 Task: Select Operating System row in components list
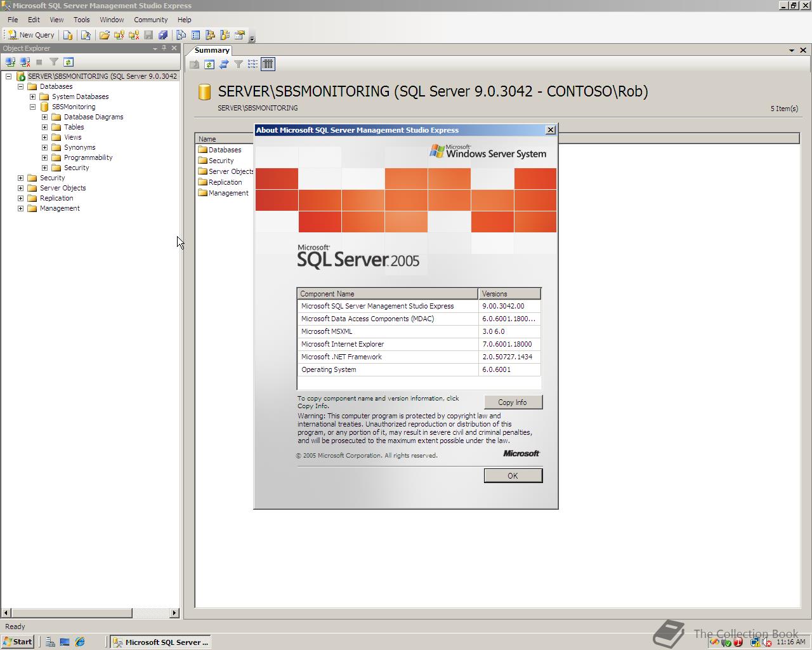pyautogui.click(x=419, y=369)
